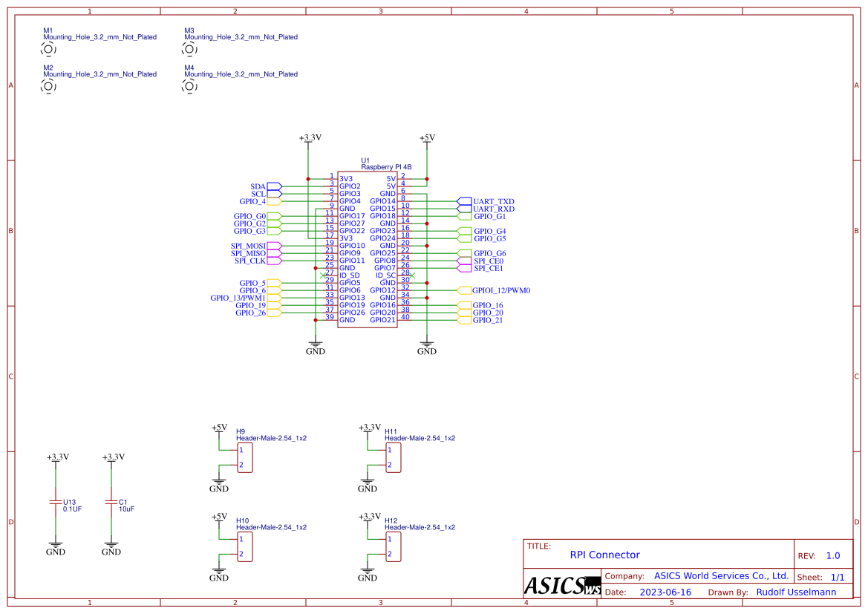The width and height of the screenshot is (868, 614).
Task: Toggle the no-connect flag on pin ID_SD
Action: [322, 275]
